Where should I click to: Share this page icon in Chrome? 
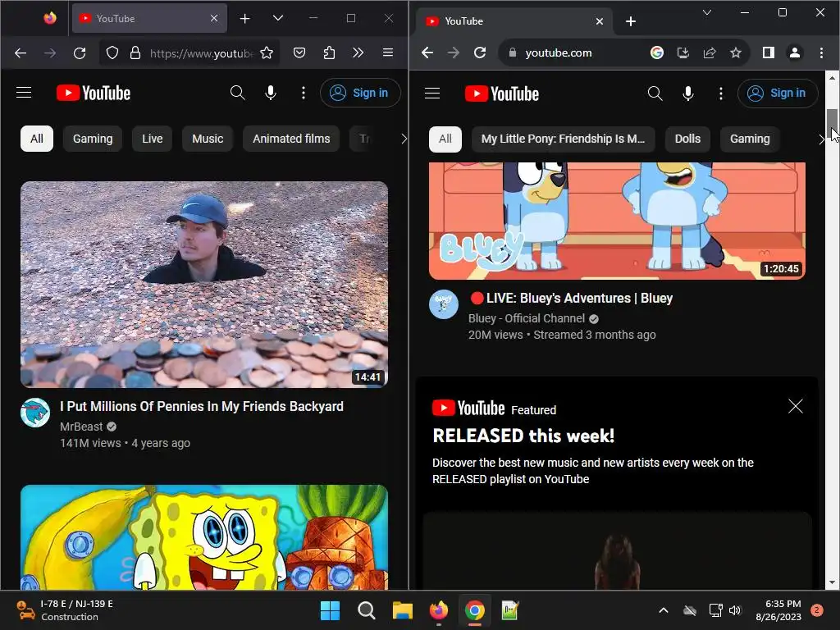[x=710, y=52]
